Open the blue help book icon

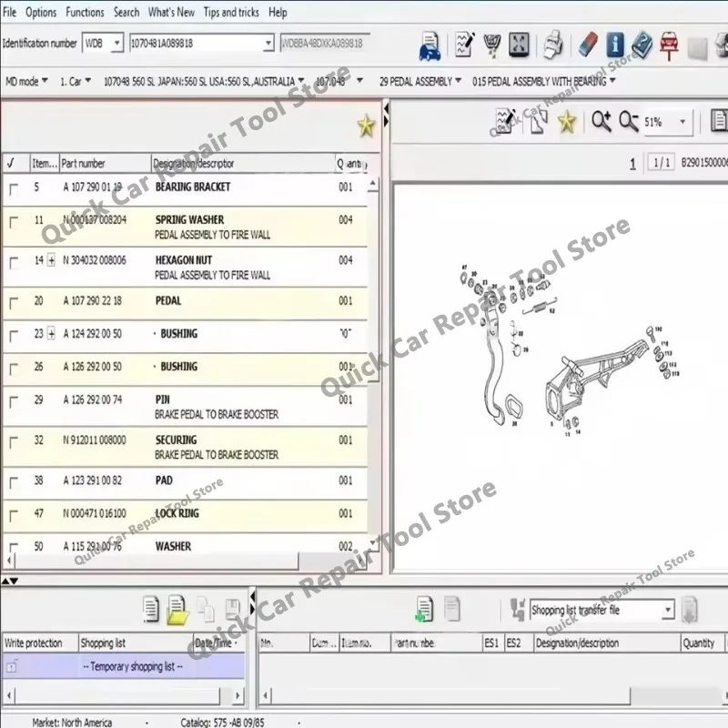click(x=642, y=45)
